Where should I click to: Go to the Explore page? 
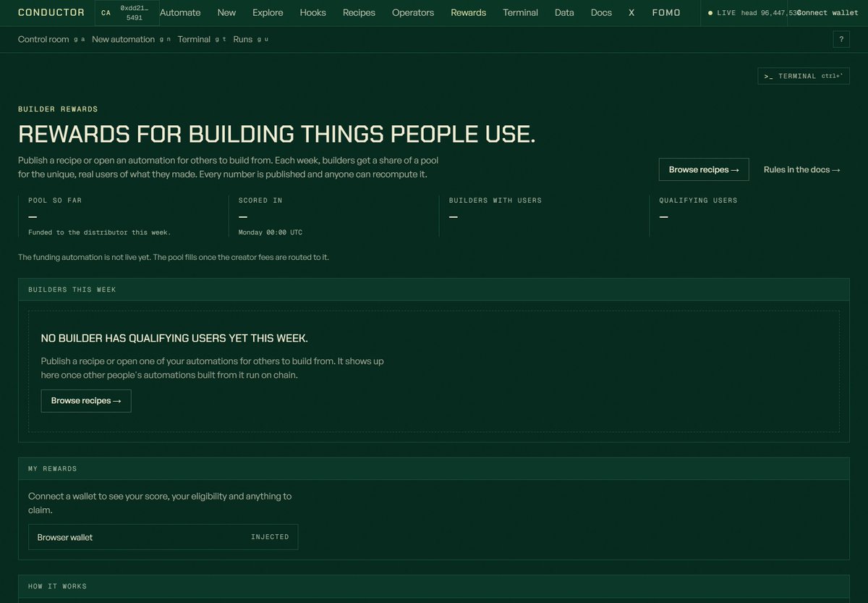coord(268,12)
